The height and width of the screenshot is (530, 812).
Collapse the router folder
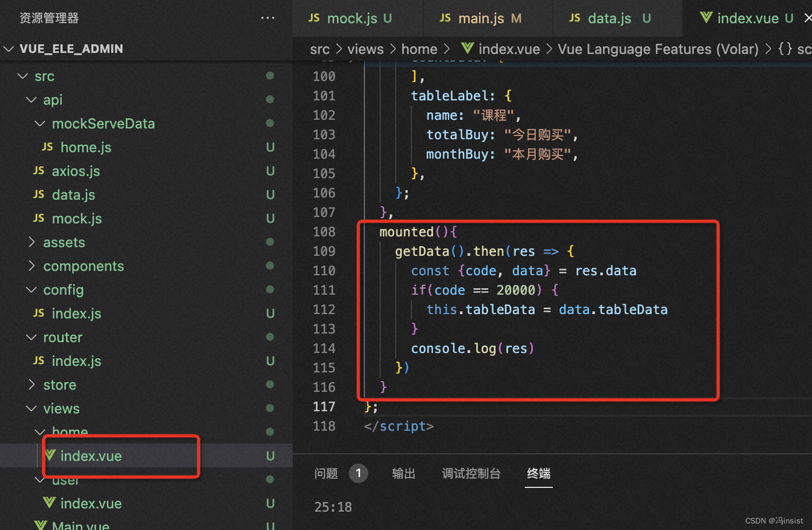click(x=31, y=337)
